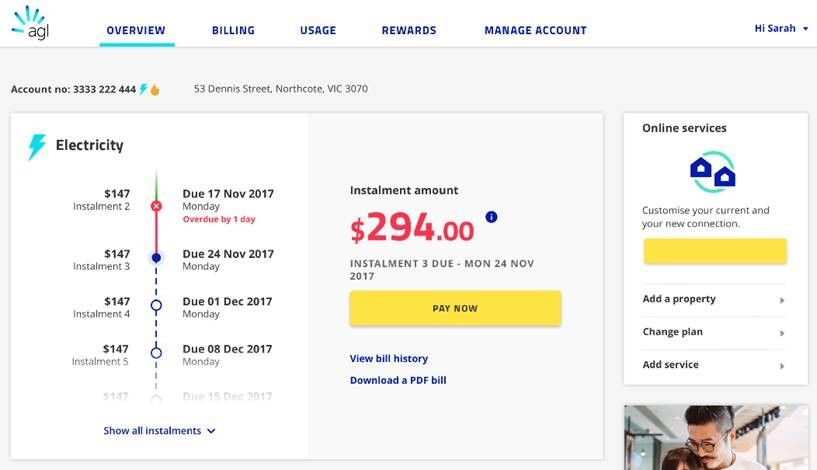817x470 pixels.
Task: Click the houses connection icon
Action: pyautogui.click(x=713, y=172)
